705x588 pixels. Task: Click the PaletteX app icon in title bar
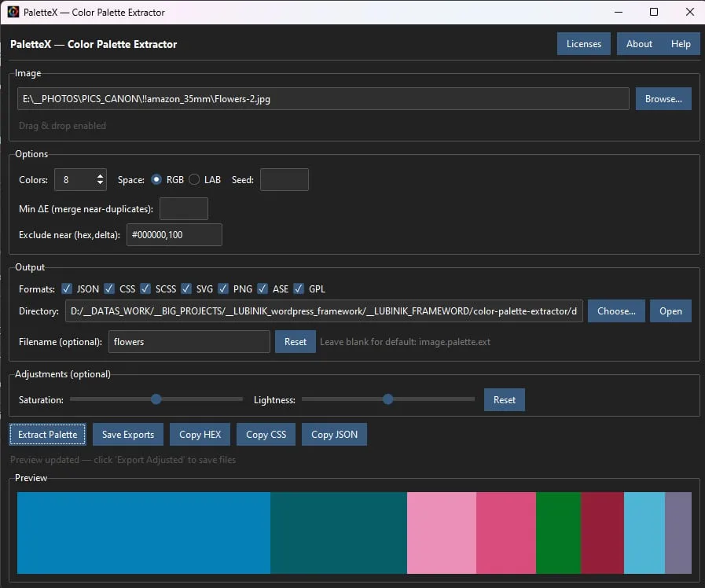click(x=13, y=12)
